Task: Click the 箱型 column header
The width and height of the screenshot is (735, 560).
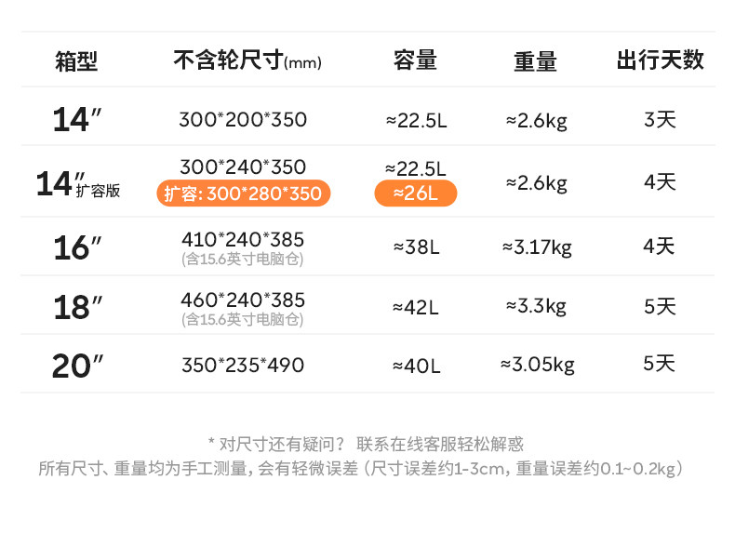Action: pyautogui.click(x=76, y=61)
